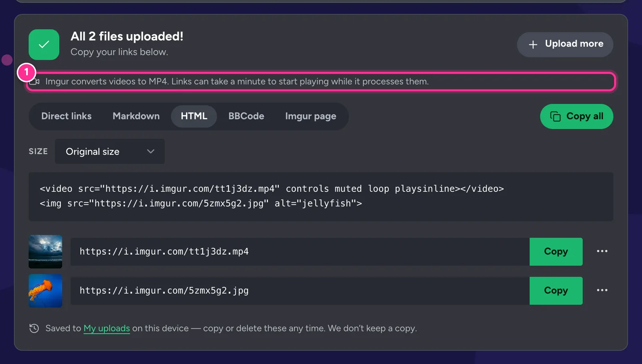Click the Upload more button
The width and height of the screenshot is (642, 364).
click(565, 44)
